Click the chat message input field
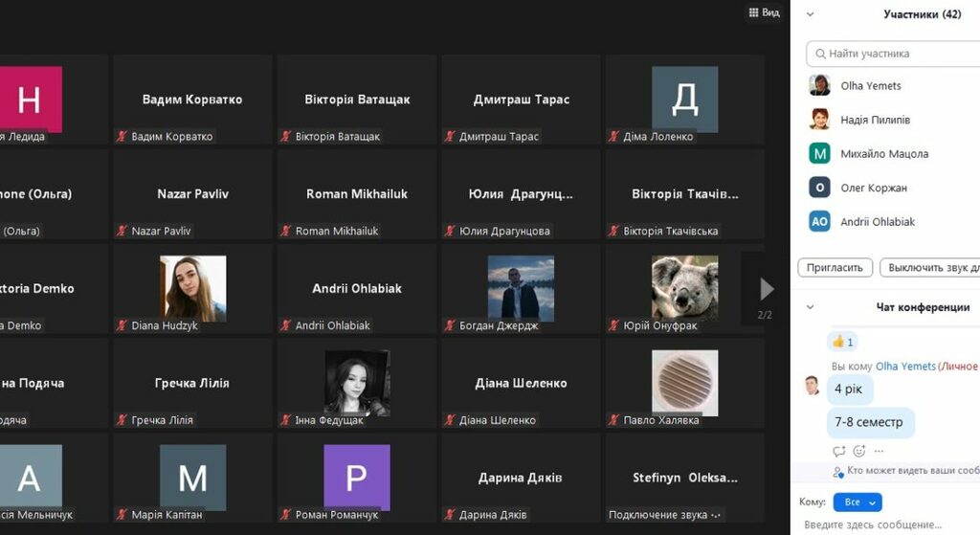This screenshot has height=535, width=980. coord(885,524)
